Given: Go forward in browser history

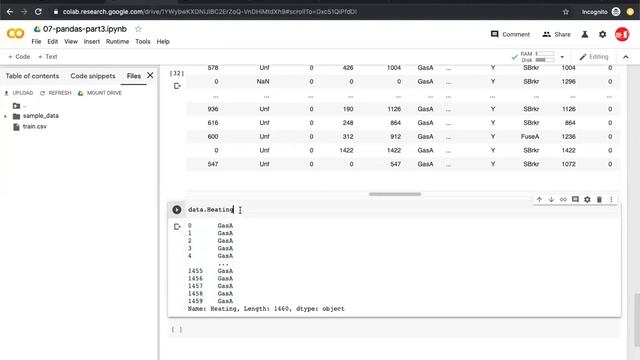Looking at the screenshot, I should point(24,12).
